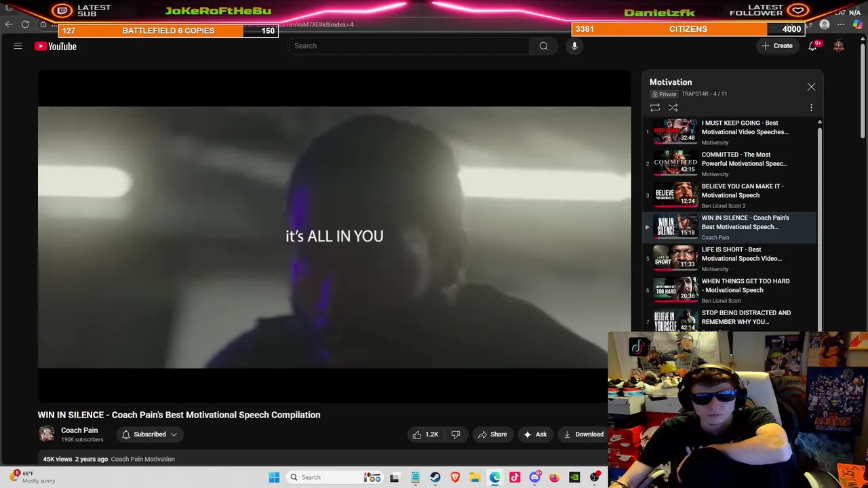Click the YouTube home logo

pyautogui.click(x=56, y=46)
